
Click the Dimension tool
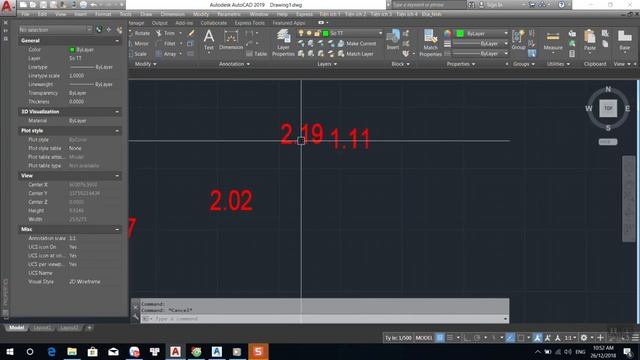tap(231, 40)
